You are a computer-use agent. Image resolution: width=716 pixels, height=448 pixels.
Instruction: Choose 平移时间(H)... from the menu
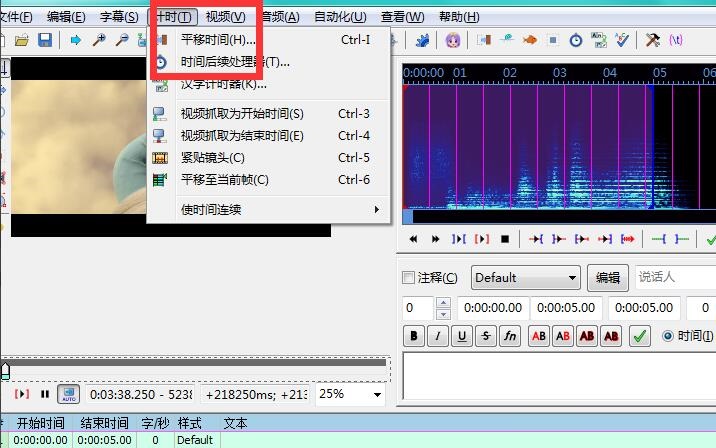(x=268, y=40)
